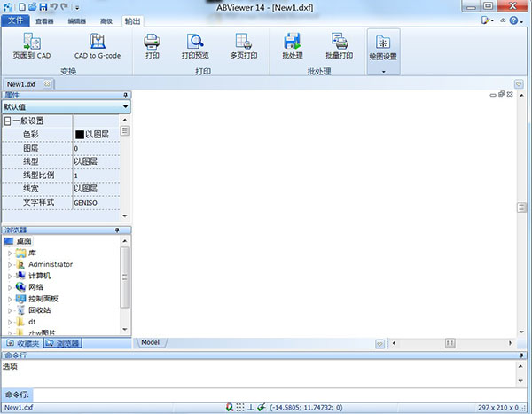Toggle the grid display in status bar
The image size is (532, 414).
point(239,408)
